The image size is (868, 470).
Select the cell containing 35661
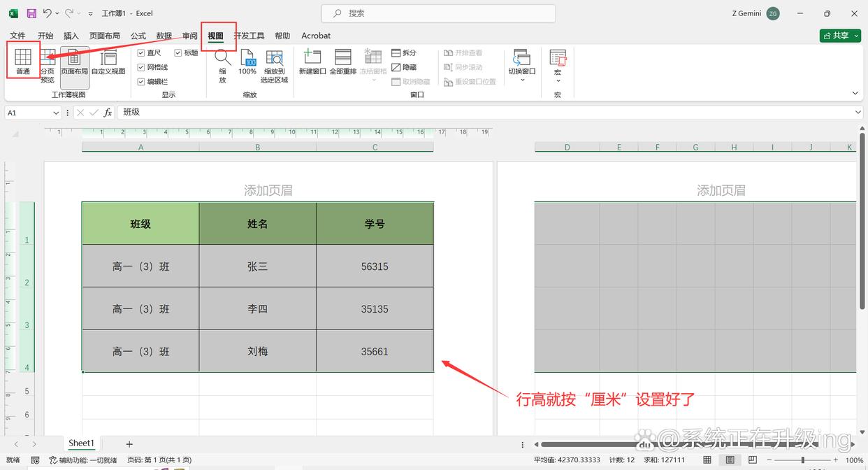375,351
